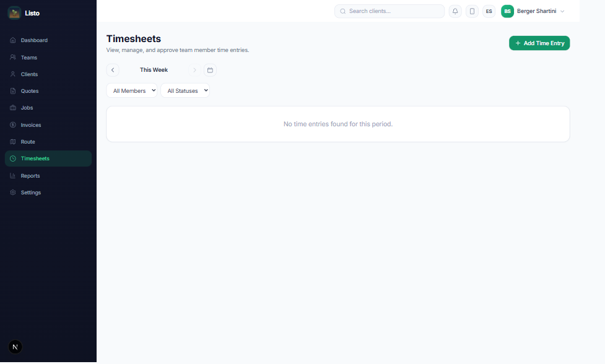Click the Berger Shartini account name
This screenshot has width=605, height=364.
coord(537,11)
